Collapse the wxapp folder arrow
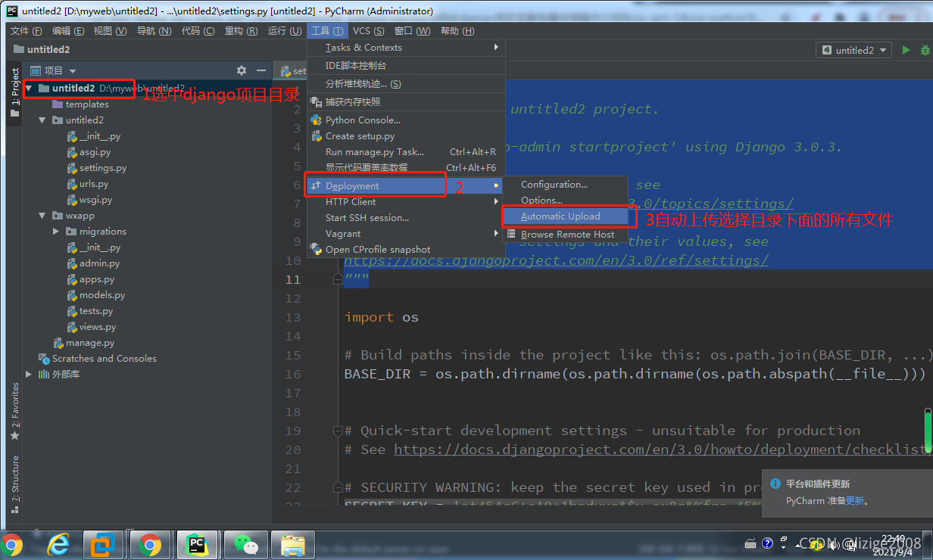Image resolution: width=933 pixels, height=560 pixels. point(43,216)
